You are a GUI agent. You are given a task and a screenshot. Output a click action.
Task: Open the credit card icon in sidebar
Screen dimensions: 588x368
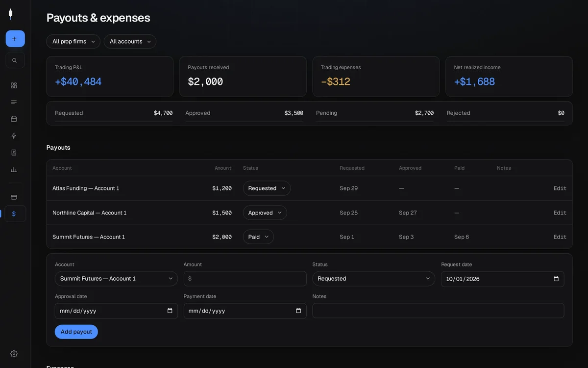[14, 197]
